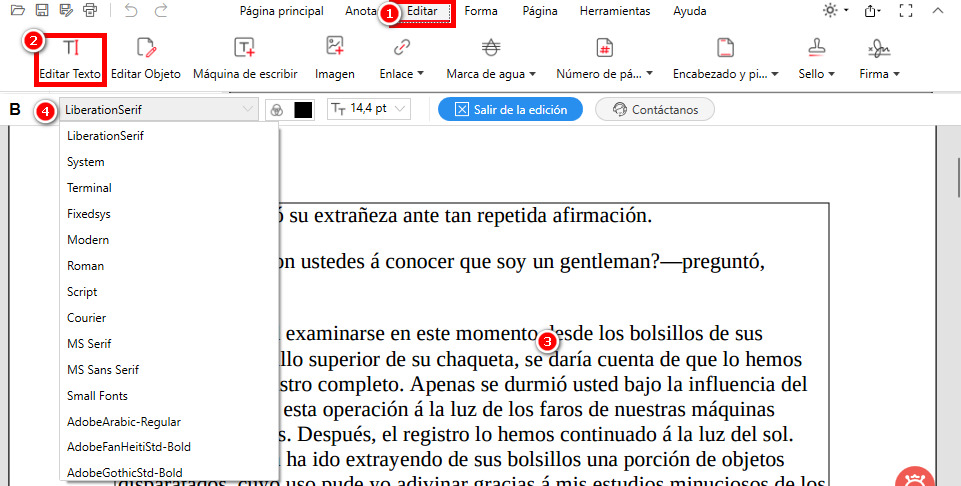The width and height of the screenshot is (961, 486).
Task: Select the Máquina de escribir tool
Action: (245, 59)
